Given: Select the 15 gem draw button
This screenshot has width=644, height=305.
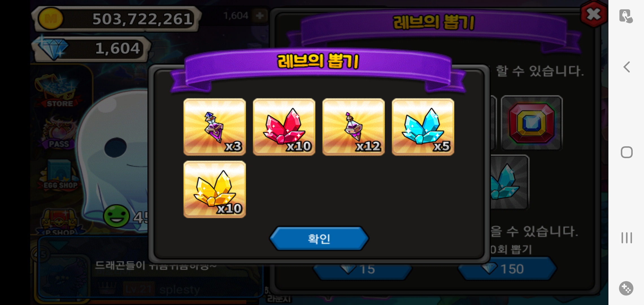Looking at the screenshot, I should click(x=363, y=269).
